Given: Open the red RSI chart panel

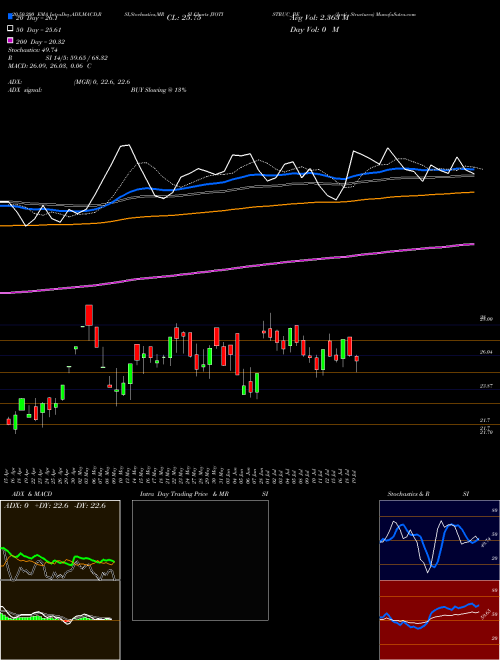Looking at the screenshot, I should pyautogui.click(x=439, y=620).
